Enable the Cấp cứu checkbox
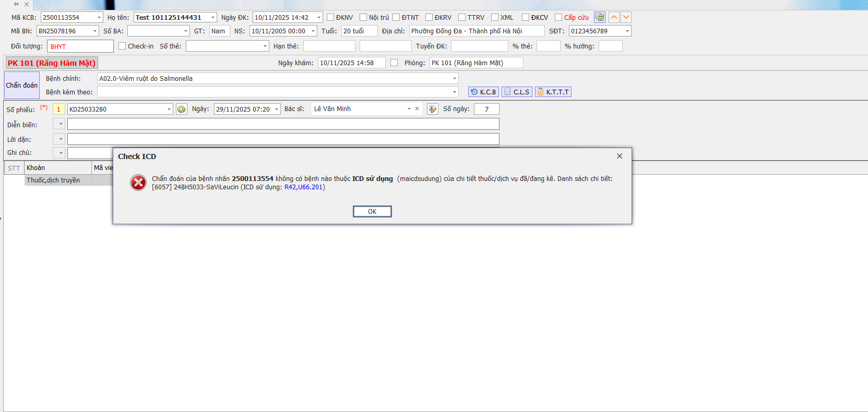868x412 pixels. [558, 17]
